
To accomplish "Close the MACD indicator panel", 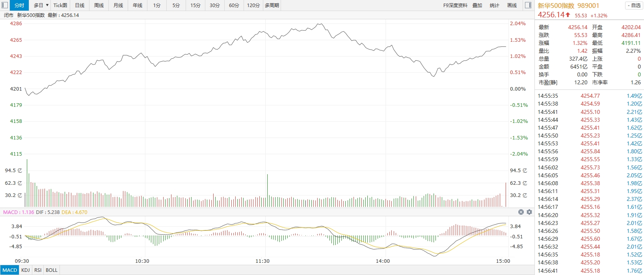I will point(521,212).
